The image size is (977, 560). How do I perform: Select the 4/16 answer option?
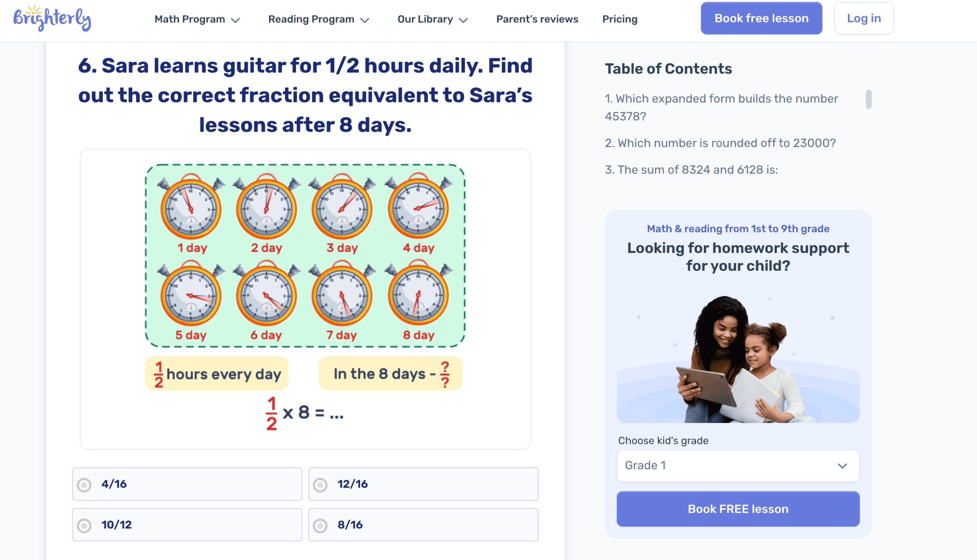pyautogui.click(x=84, y=484)
